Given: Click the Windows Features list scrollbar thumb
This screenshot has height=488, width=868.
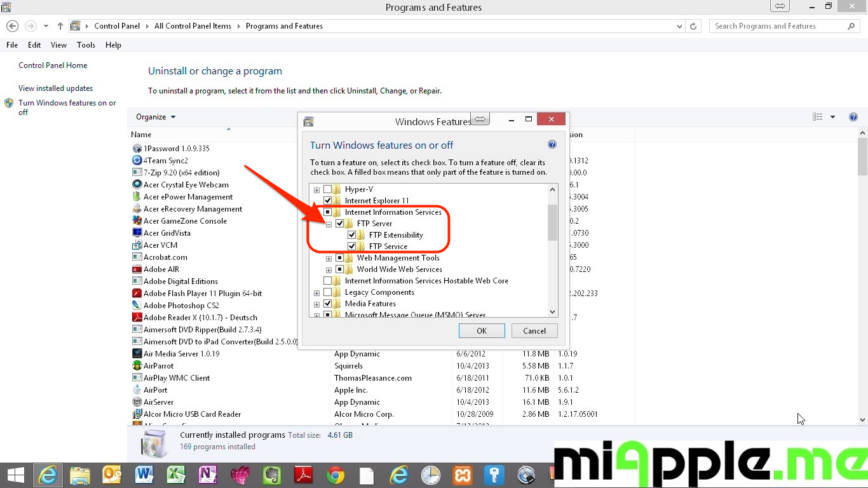Looking at the screenshot, I should click(x=552, y=222).
